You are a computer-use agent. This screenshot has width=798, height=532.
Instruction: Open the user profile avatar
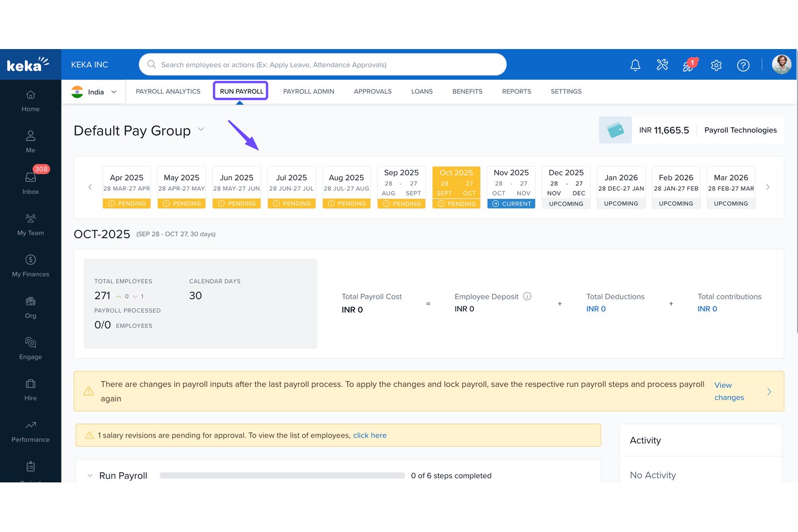coord(781,65)
